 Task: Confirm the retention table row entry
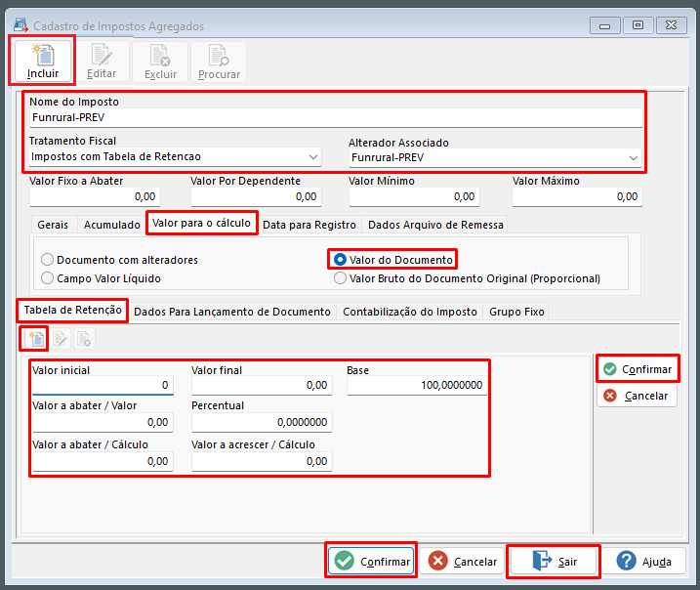click(x=638, y=369)
